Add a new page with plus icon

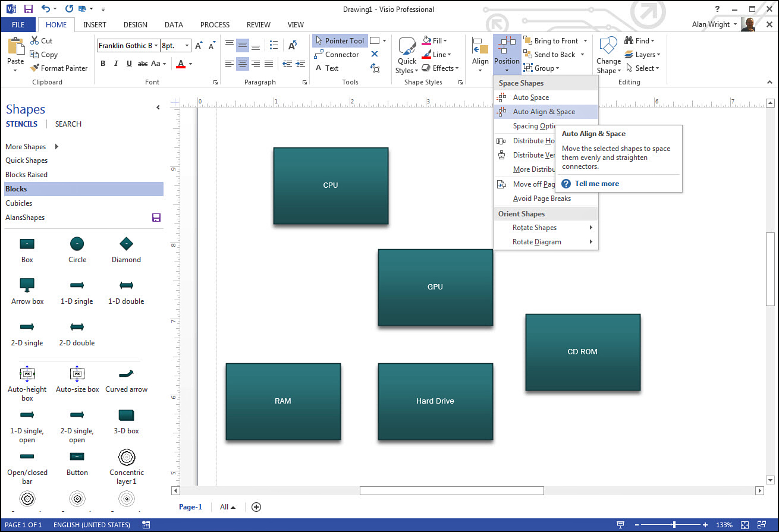point(256,507)
